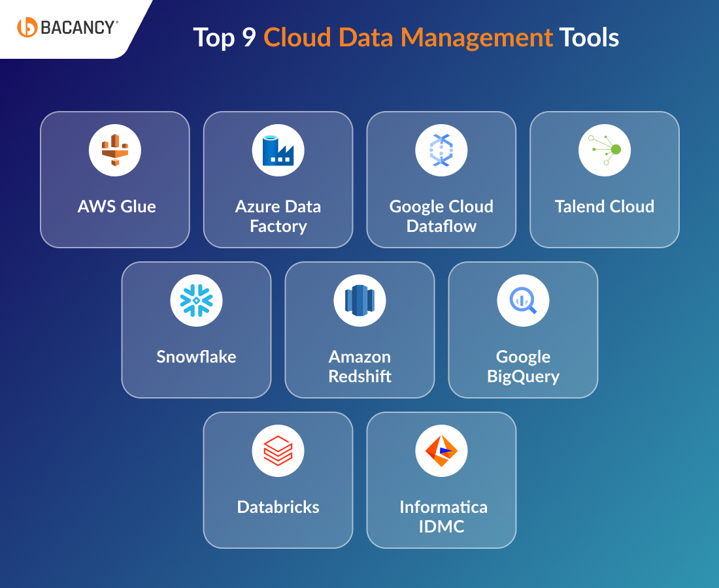719x588 pixels.
Task: Click the Azure Data Factory icon
Action: [278, 150]
